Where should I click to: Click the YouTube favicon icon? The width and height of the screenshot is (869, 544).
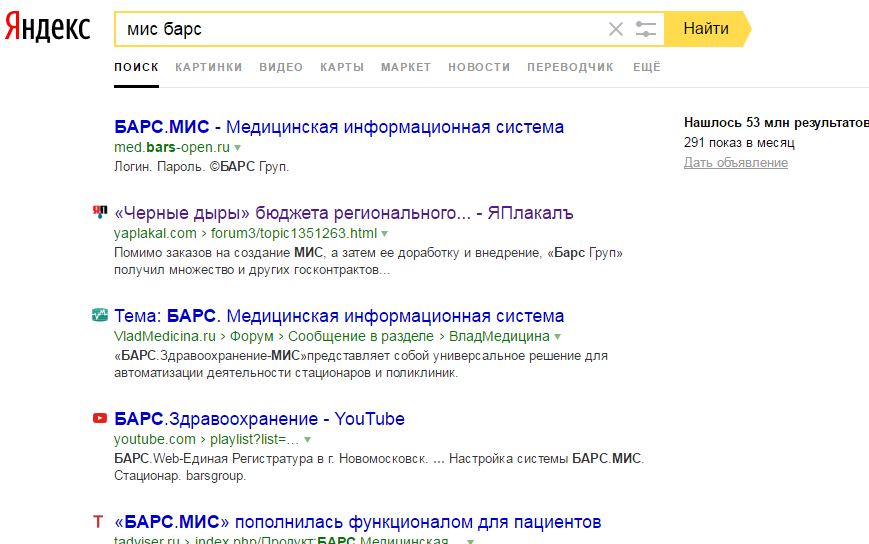pyautogui.click(x=100, y=418)
